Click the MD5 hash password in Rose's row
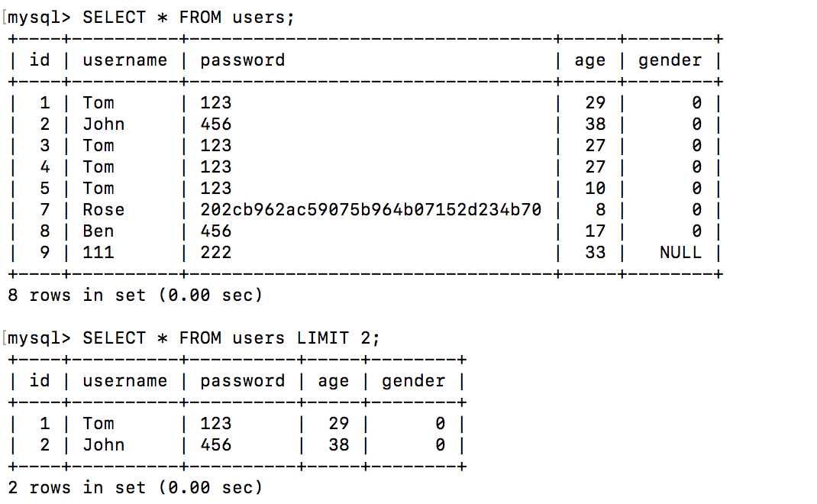 [370, 210]
